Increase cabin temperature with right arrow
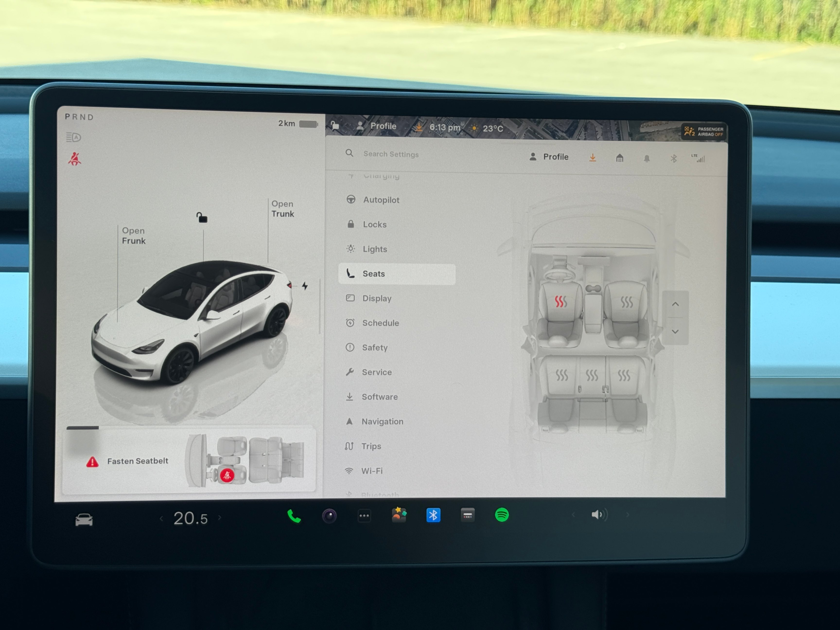 pos(219,517)
